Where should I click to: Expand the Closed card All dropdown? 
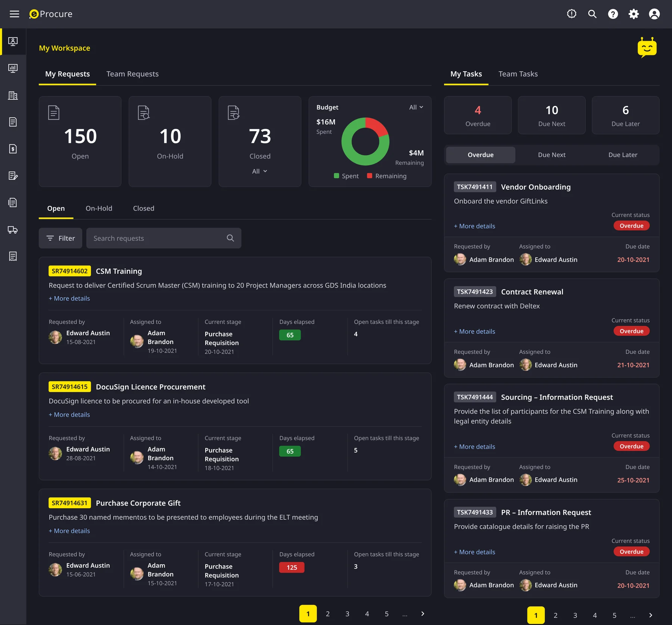click(259, 171)
